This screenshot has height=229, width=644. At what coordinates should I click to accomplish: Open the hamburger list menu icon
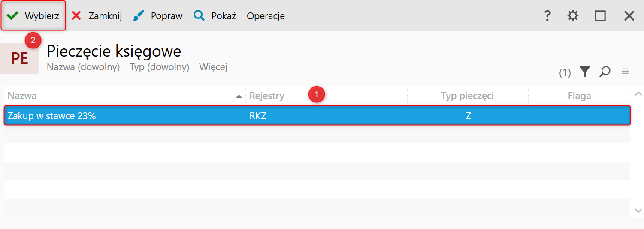(625, 71)
